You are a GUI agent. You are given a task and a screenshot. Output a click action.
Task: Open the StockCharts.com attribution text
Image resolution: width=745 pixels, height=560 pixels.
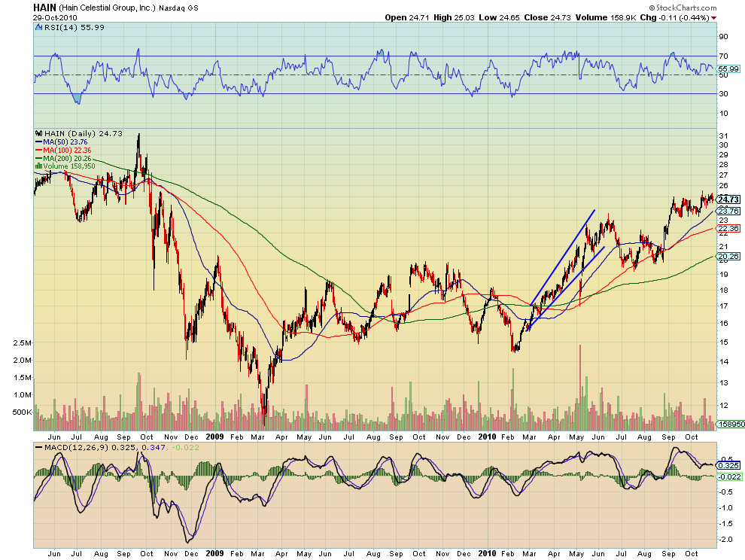[683, 8]
